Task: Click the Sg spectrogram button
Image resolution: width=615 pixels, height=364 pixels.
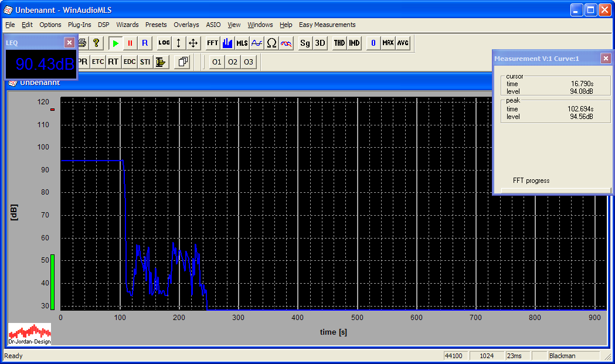Action: tap(305, 43)
